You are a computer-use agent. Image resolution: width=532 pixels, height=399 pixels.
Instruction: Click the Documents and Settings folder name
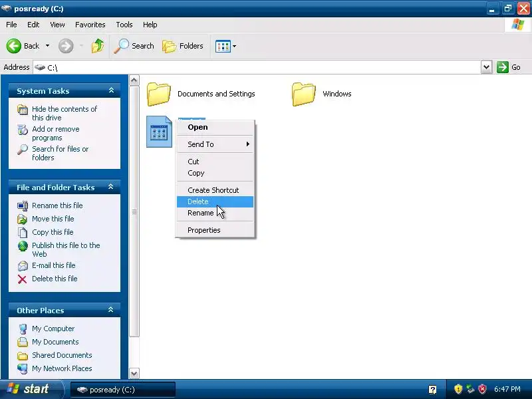(x=216, y=94)
